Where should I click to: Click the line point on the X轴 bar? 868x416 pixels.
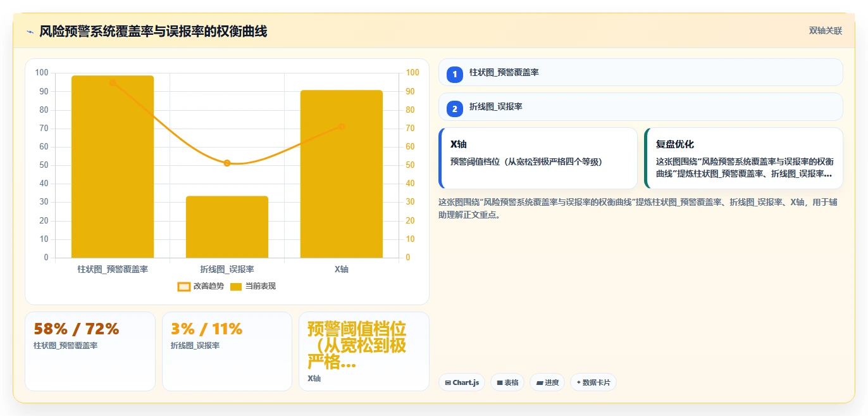[342, 126]
